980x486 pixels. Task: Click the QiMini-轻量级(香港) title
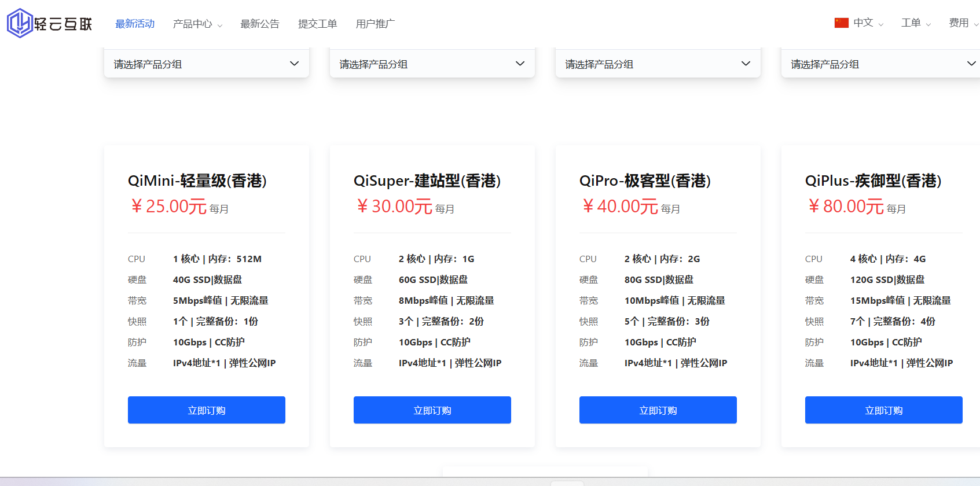197,181
